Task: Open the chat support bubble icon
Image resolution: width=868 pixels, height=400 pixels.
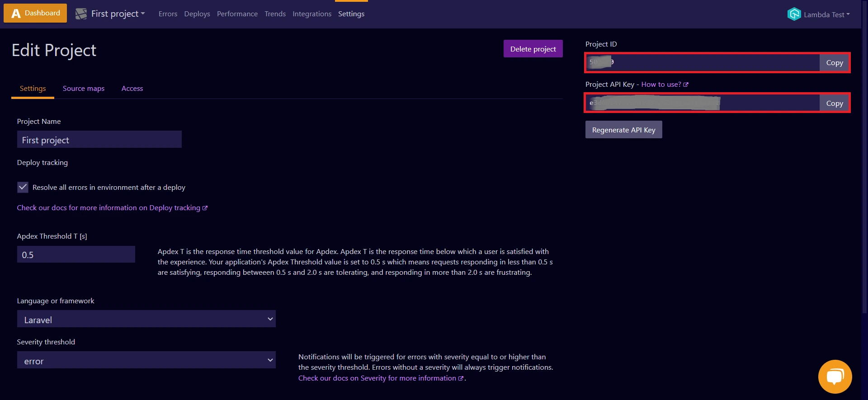Action: coord(835,376)
